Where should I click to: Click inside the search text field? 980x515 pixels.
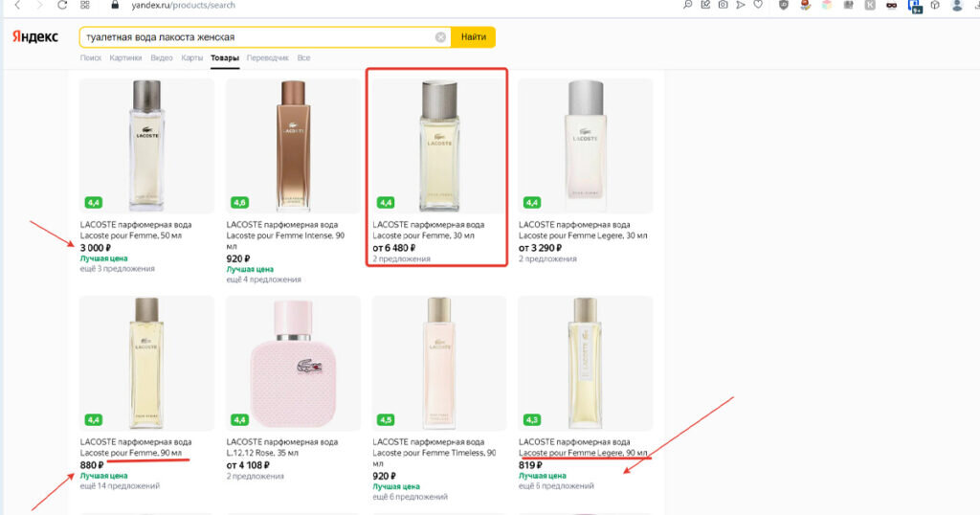tap(249, 37)
